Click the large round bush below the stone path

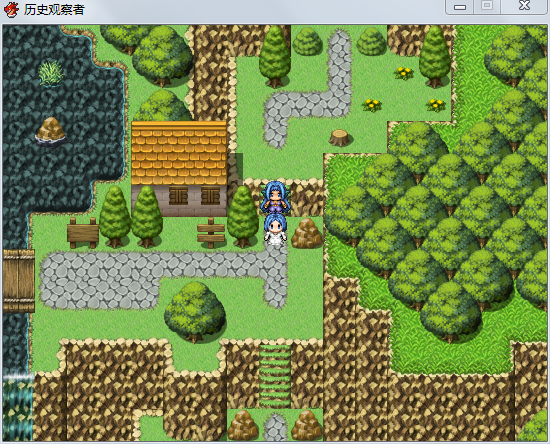coord(195,311)
